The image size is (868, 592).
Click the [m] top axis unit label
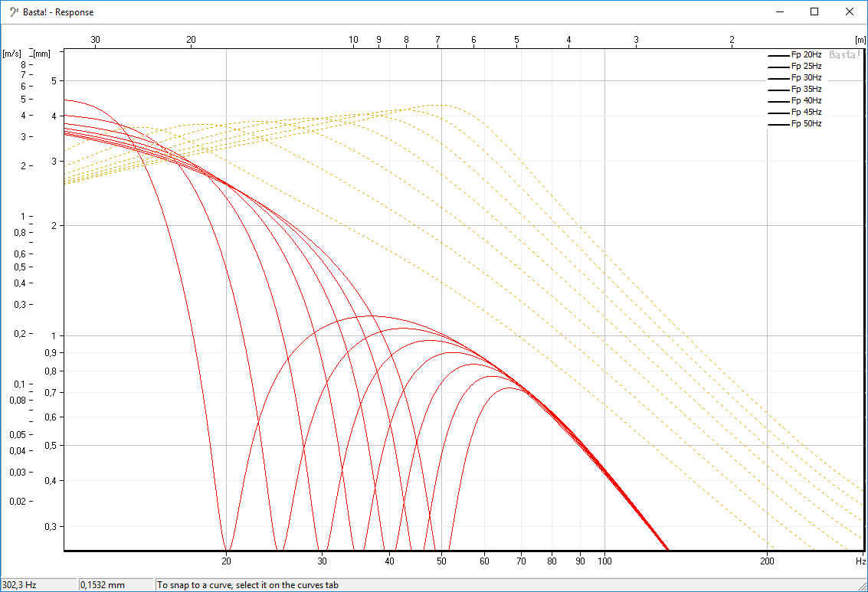(860, 40)
